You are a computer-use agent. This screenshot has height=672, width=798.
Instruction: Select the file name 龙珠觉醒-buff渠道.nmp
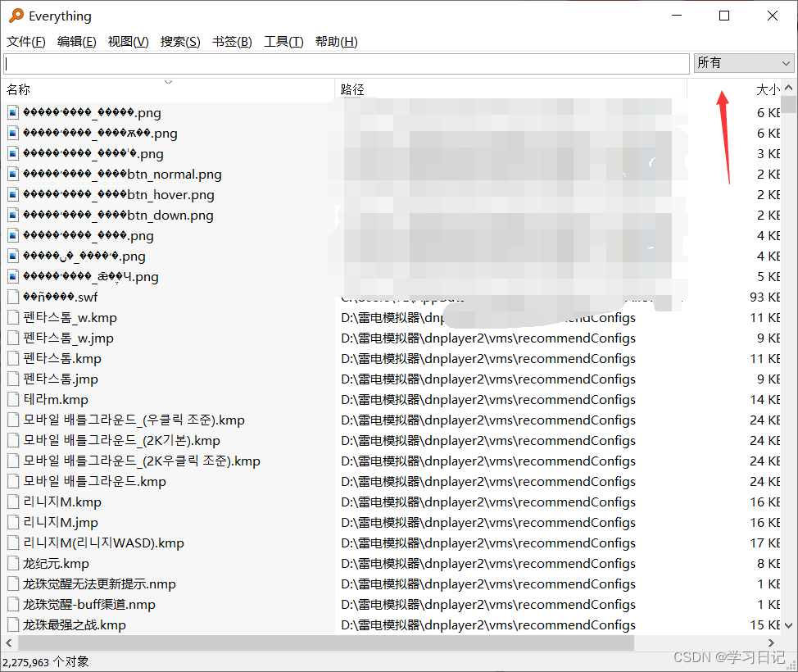click(x=89, y=604)
